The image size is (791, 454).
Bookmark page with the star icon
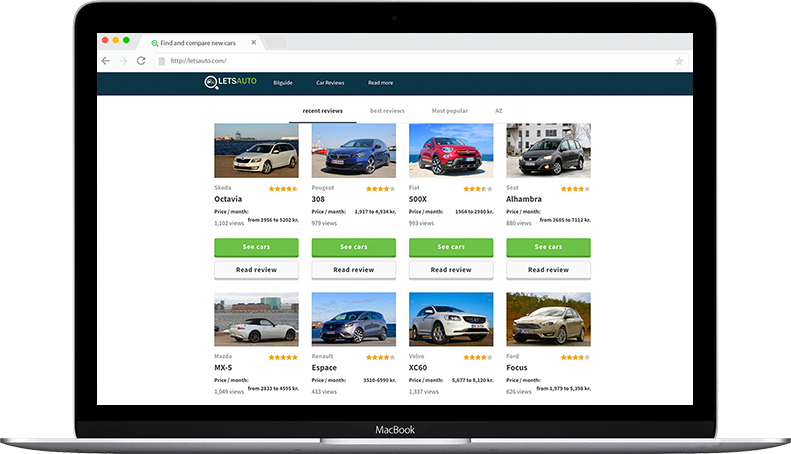[x=679, y=61]
